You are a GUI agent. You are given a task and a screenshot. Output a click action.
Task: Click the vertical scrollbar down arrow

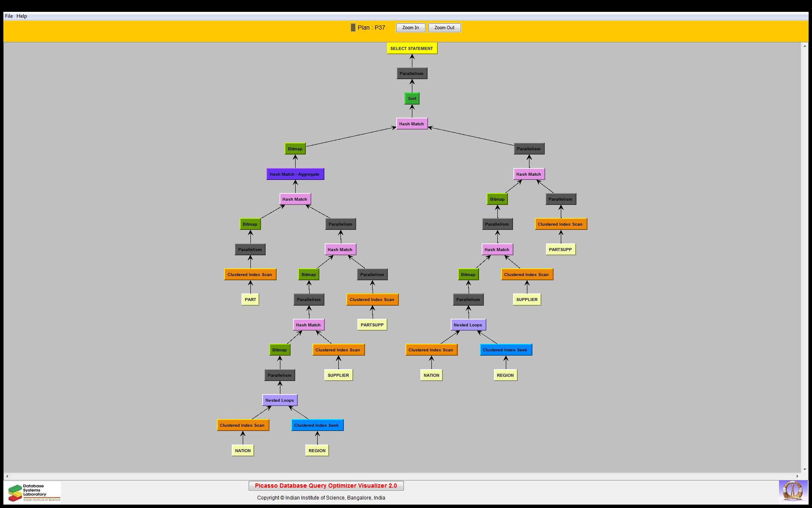(804, 469)
